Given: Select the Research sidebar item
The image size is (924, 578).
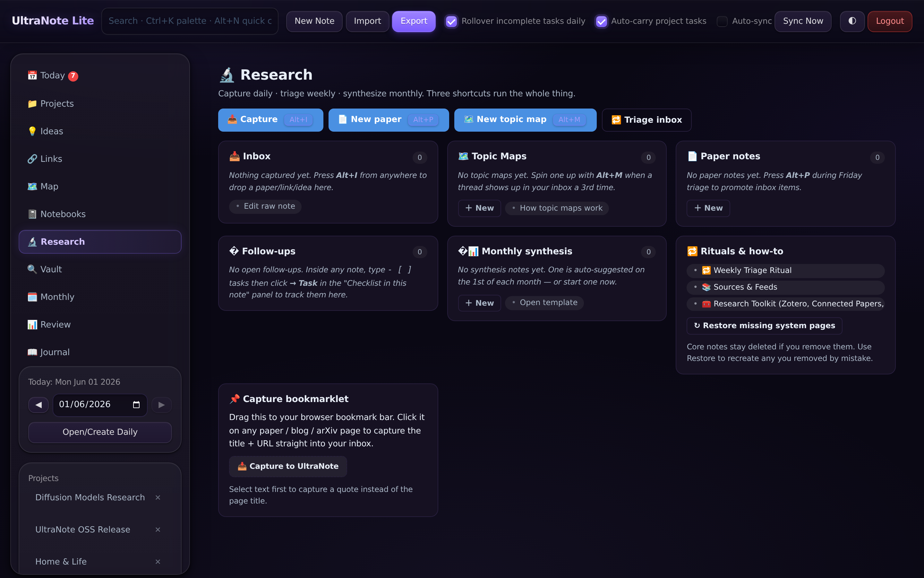Looking at the screenshot, I should pos(100,241).
